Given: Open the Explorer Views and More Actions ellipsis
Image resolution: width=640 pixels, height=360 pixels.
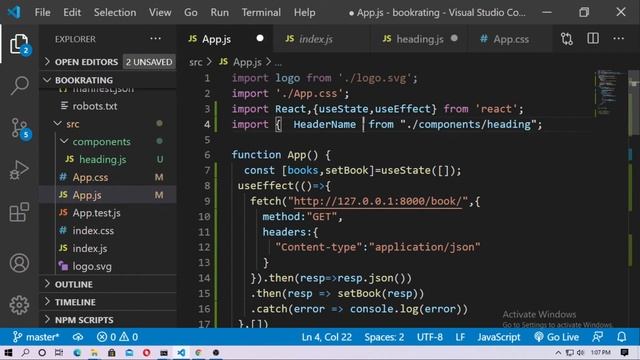Looking at the screenshot, I should 155,39.
